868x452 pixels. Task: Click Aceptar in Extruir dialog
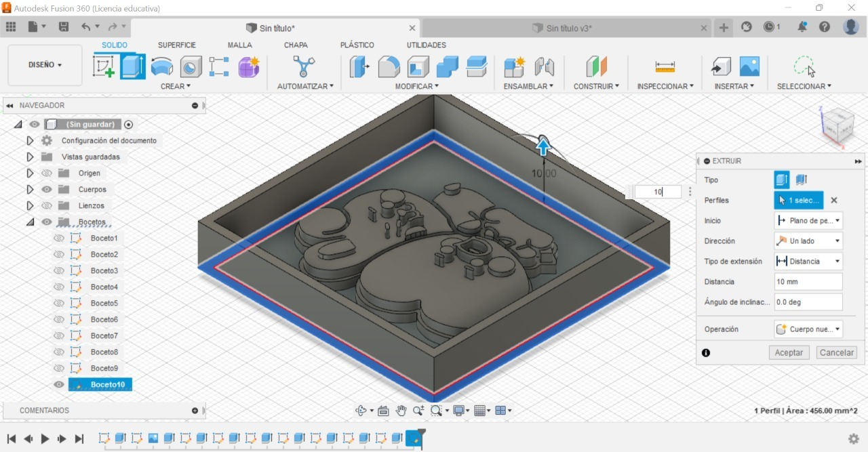(x=789, y=353)
